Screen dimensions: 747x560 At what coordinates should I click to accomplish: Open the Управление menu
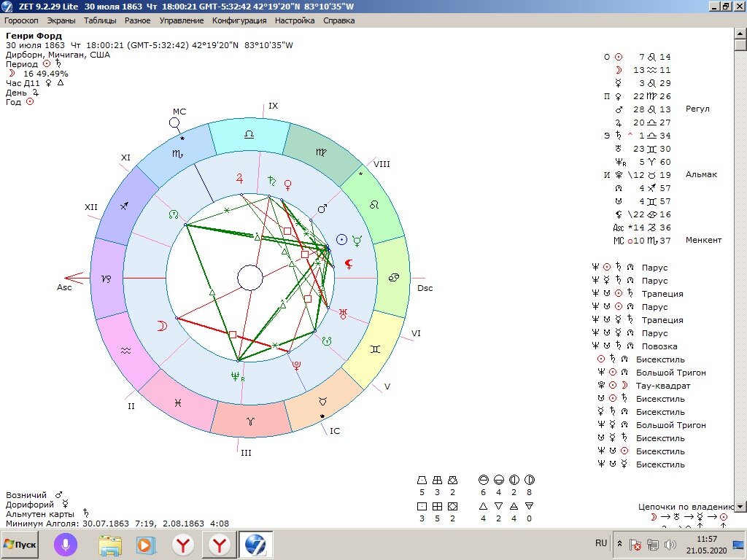tap(182, 20)
